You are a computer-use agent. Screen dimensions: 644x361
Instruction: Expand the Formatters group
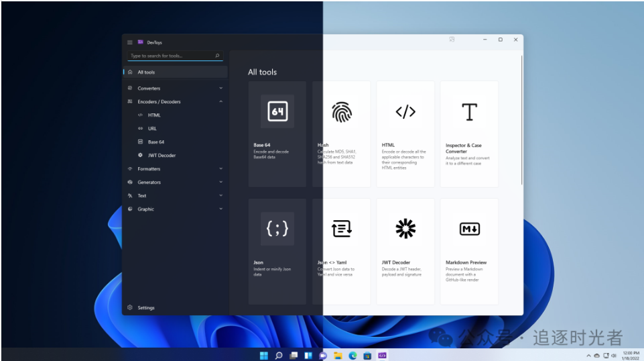click(x=221, y=168)
